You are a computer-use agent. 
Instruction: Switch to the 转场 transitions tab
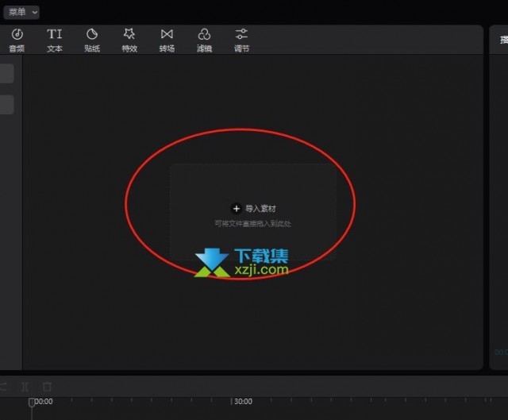click(x=167, y=40)
